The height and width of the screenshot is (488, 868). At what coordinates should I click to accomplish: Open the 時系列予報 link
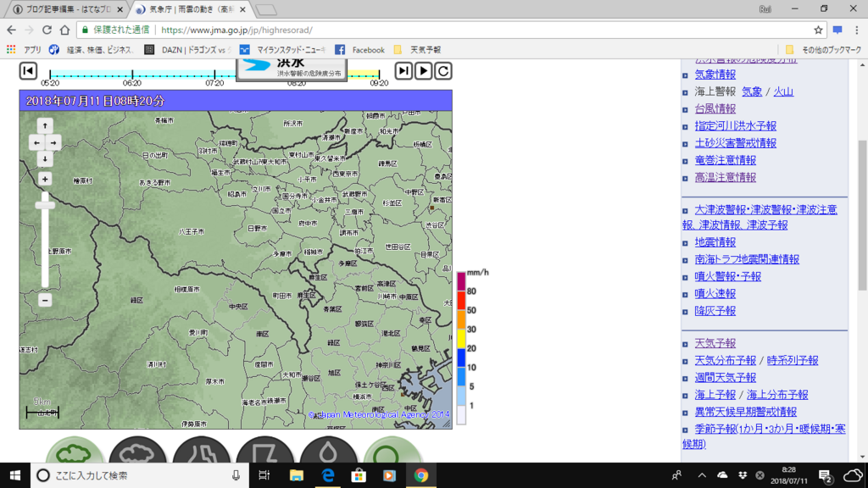[x=793, y=360]
